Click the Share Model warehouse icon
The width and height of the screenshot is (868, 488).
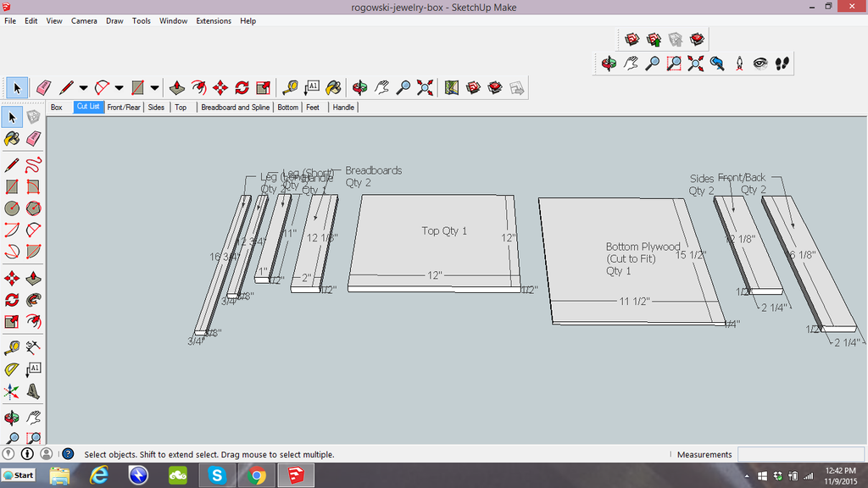pyautogui.click(x=654, y=39)
